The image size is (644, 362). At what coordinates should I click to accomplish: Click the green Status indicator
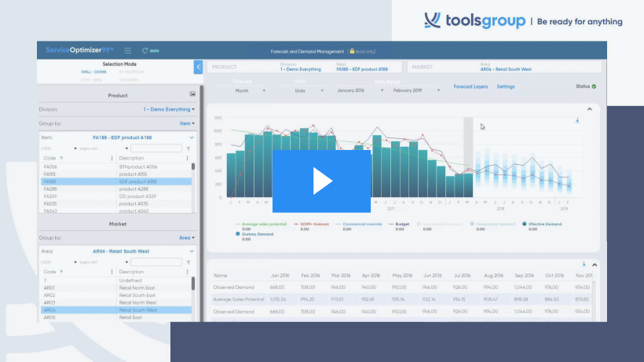[x=594, y=86]
